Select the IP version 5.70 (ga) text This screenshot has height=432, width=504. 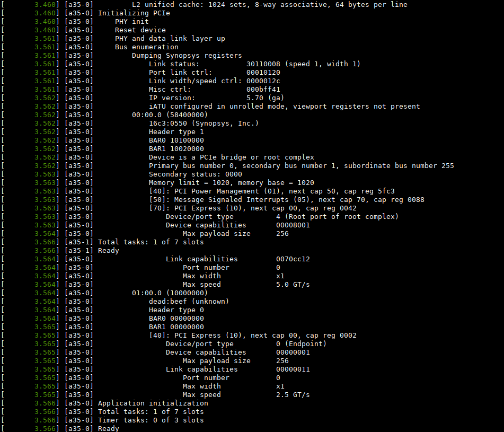[x=265, y=98]
